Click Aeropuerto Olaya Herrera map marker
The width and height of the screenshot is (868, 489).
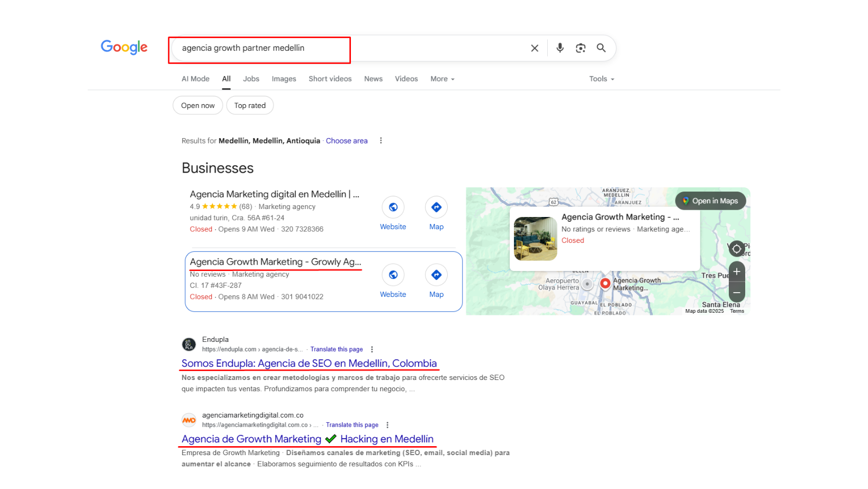point(587,284)
